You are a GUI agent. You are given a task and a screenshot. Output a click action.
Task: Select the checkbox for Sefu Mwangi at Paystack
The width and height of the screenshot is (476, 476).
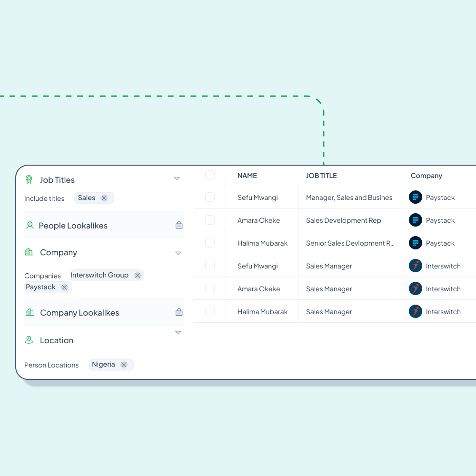210,197
